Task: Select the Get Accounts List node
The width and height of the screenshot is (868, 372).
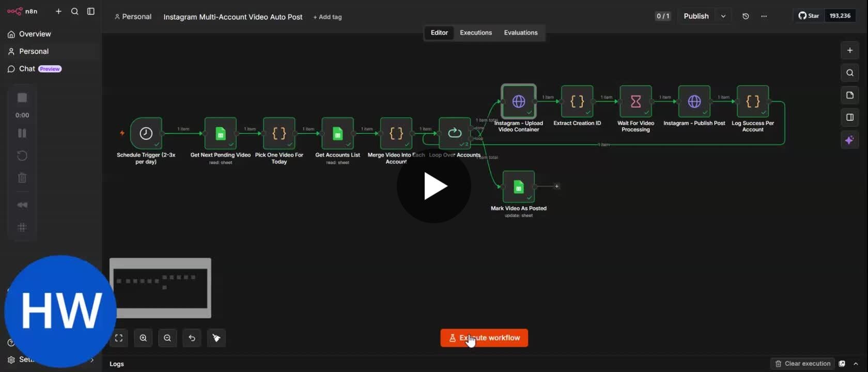Action: pos(337,133)
